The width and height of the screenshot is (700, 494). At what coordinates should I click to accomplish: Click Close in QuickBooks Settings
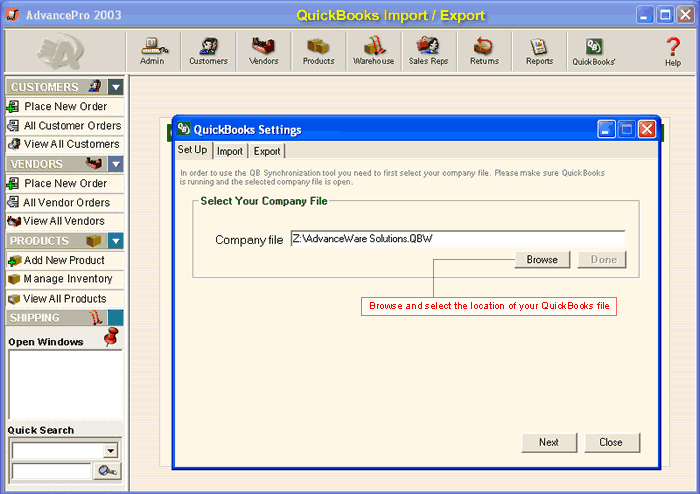point(612,442)
